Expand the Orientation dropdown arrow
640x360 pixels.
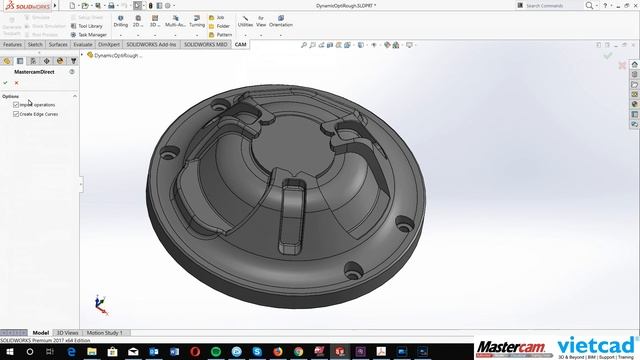coord(281,35)
